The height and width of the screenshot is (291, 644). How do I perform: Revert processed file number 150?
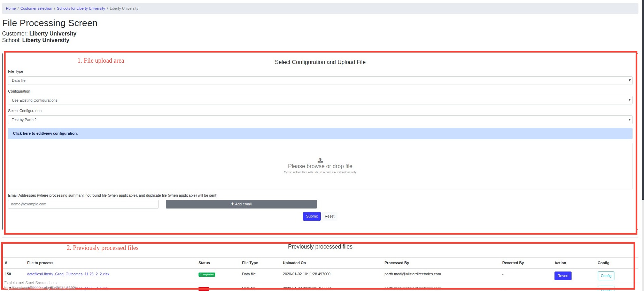point(562,276)
